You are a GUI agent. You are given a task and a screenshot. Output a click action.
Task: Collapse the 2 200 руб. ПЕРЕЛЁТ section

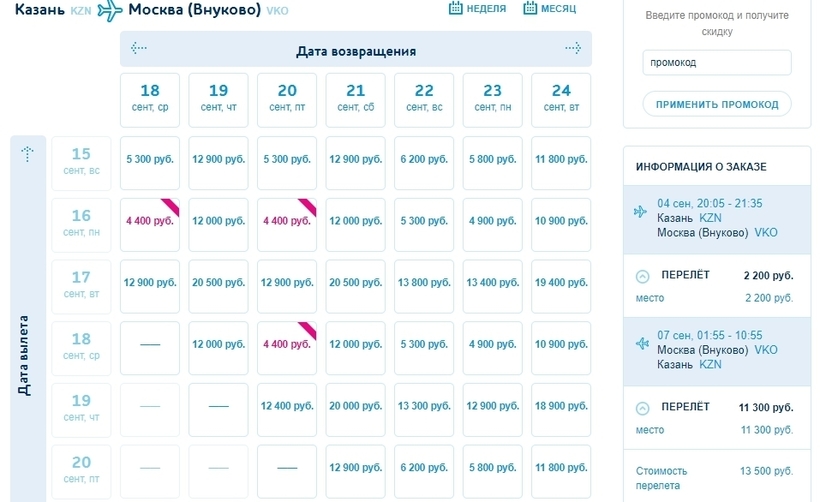642,275
